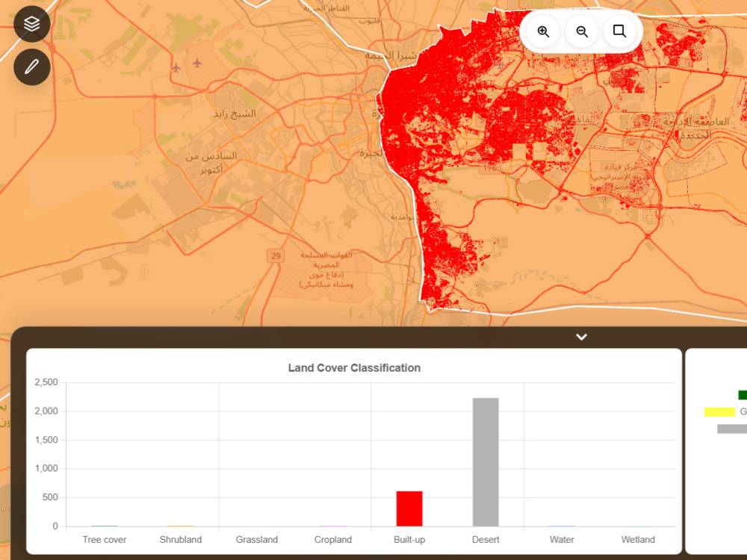This screenshot has height=560, width=747.
Task: Click the 1,000 y-axis value
Action: click(x=46, y=469)
